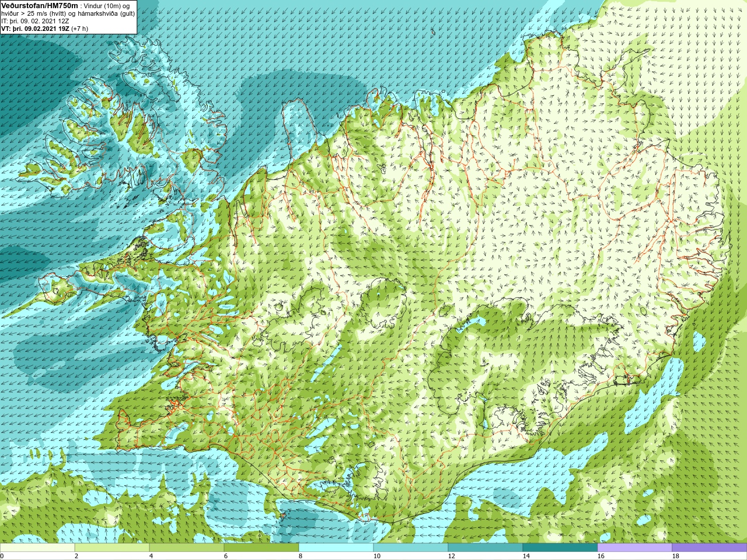Viewport: 747px width, 560px height.
Task: Click the medium green 4–6 m/s legend swatch
Action: [x=187, y=548]
